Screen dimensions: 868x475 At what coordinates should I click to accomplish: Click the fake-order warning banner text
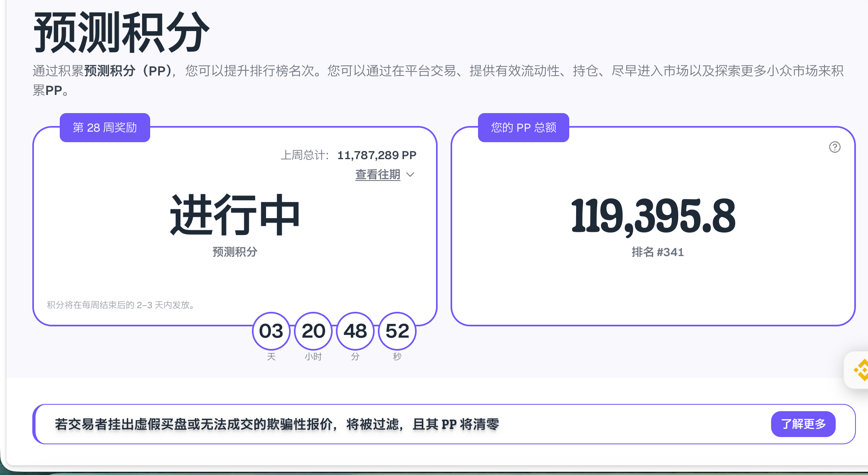click(277, 424)
